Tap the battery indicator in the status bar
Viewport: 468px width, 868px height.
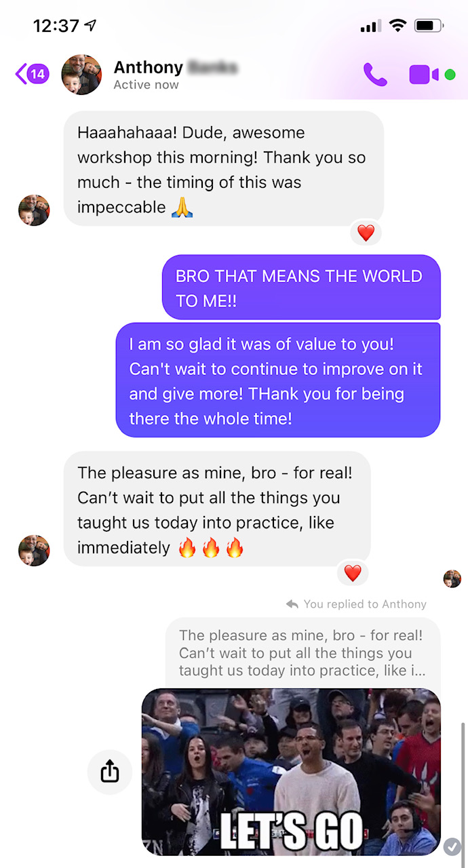pyautogui.click(x=429, y=26)
